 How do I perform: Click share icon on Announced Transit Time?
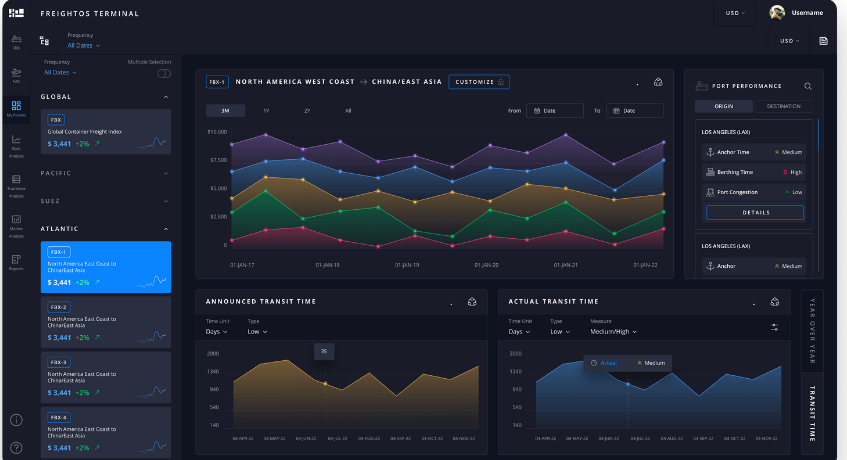pos(472,302)
